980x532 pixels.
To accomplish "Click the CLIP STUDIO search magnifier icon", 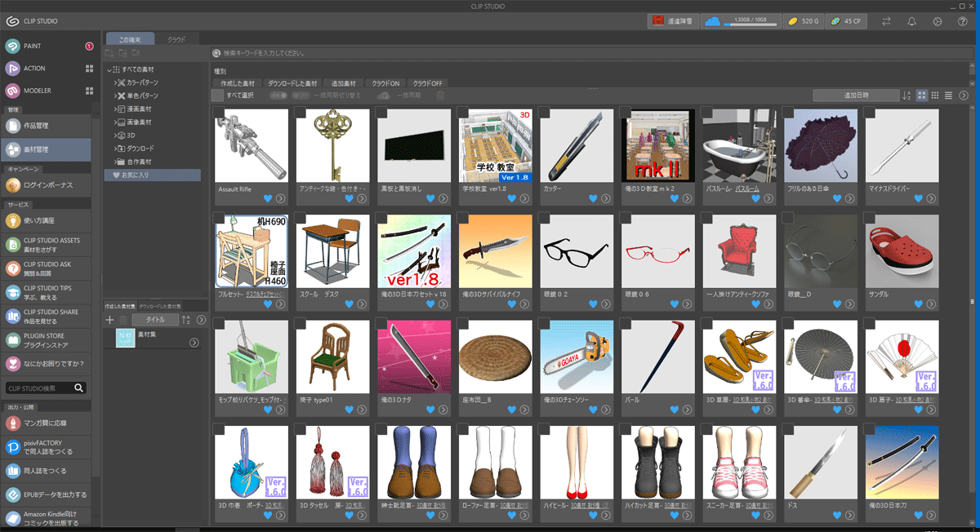I will (78, 388).
